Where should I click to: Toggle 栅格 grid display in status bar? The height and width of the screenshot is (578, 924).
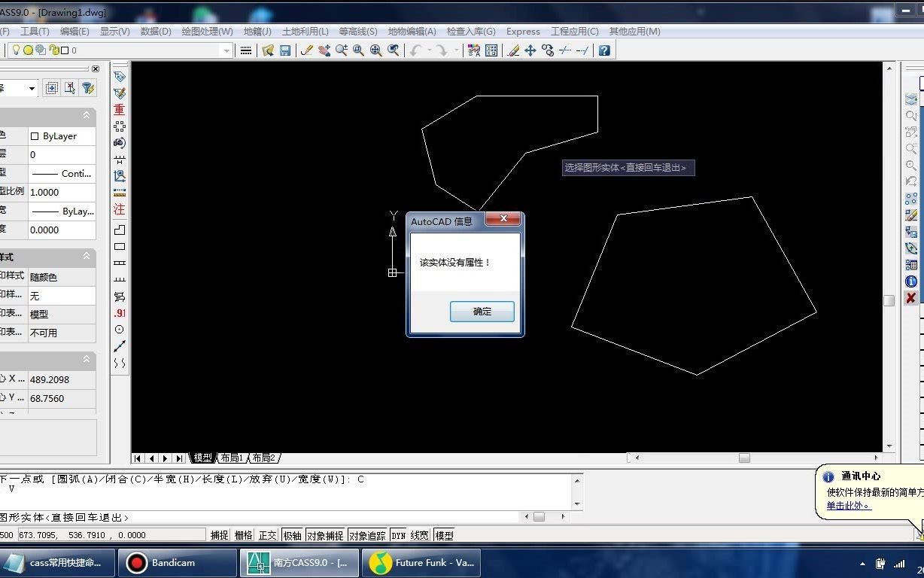tap(244, 535)
